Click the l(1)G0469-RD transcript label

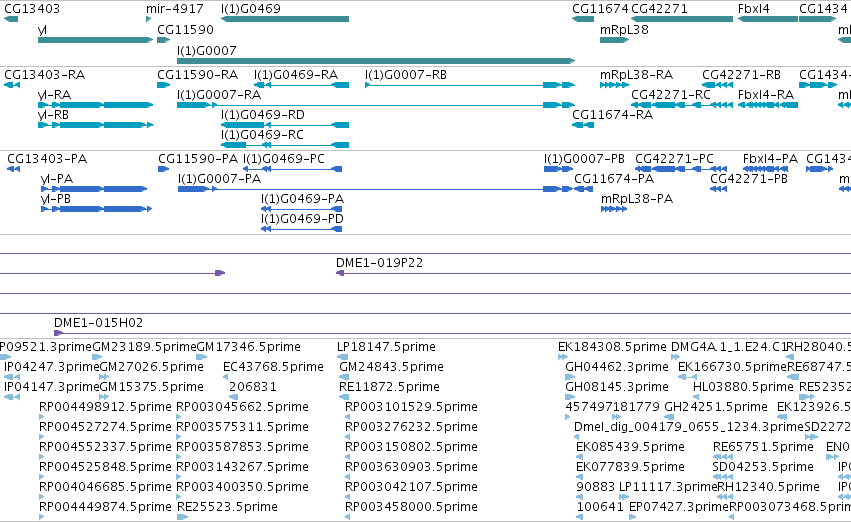click(x=263, y=115)
